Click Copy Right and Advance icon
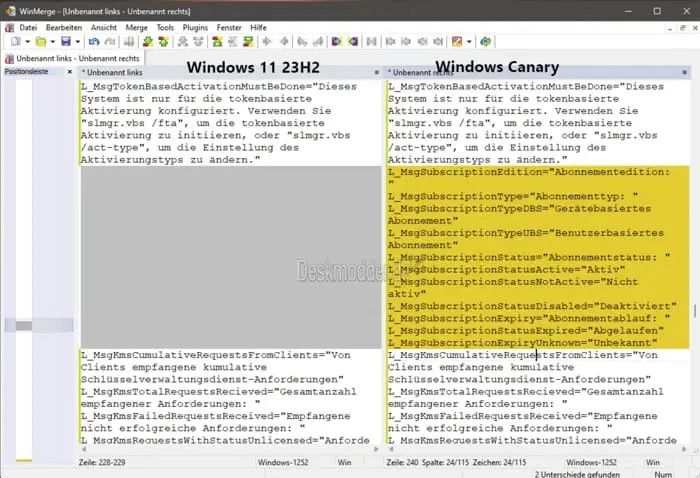Viewport: 700px width, 478px height. click(302, 42)
